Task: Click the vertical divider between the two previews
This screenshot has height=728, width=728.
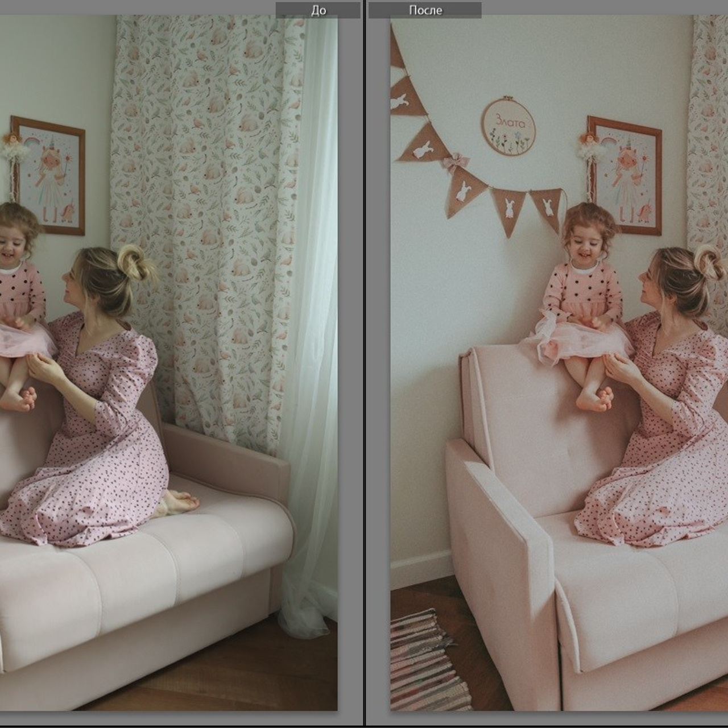Action: tap(364, 364)
